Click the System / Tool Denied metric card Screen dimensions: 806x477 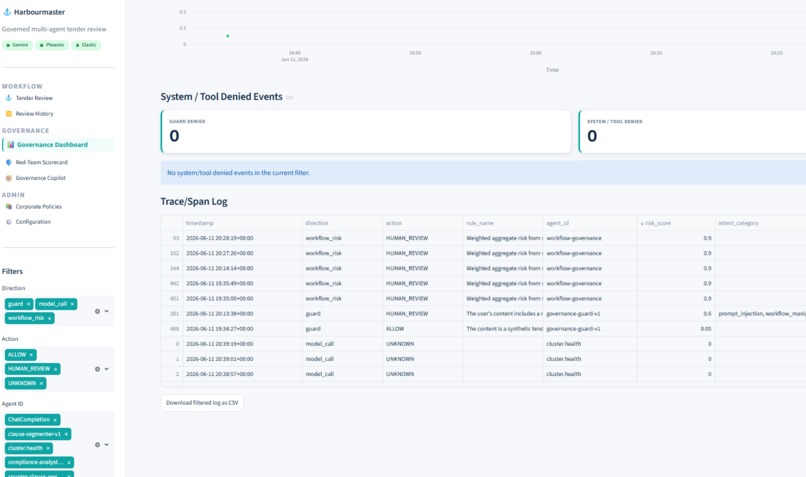692,132
